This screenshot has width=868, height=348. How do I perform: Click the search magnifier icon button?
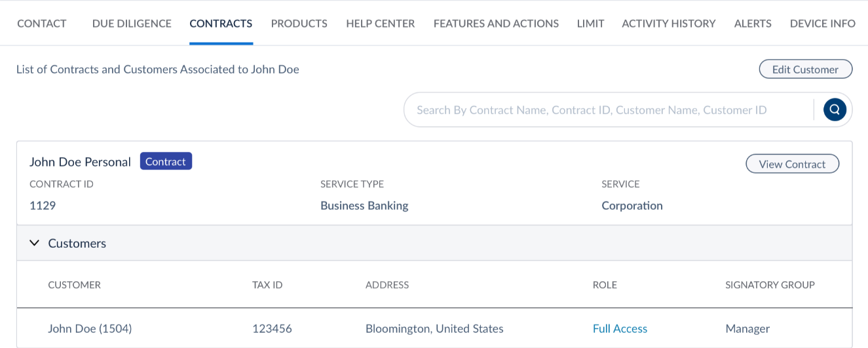[x=834, y=110]
